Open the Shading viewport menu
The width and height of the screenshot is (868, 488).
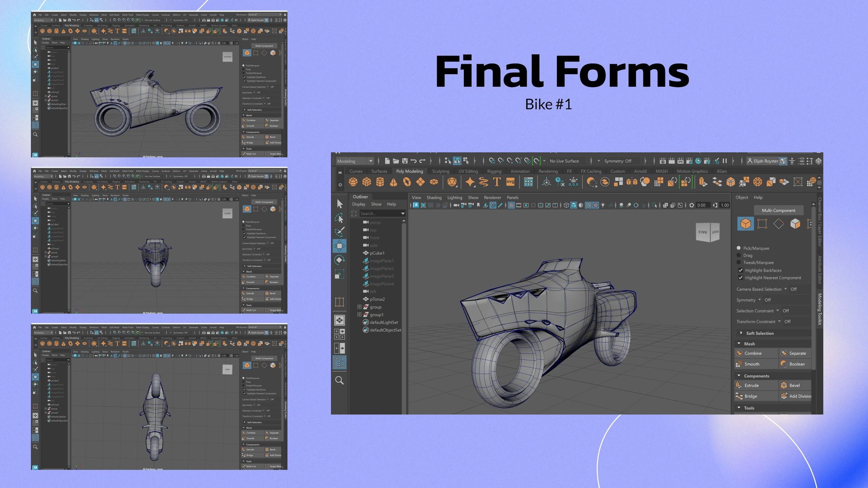(x=434, y=197)
